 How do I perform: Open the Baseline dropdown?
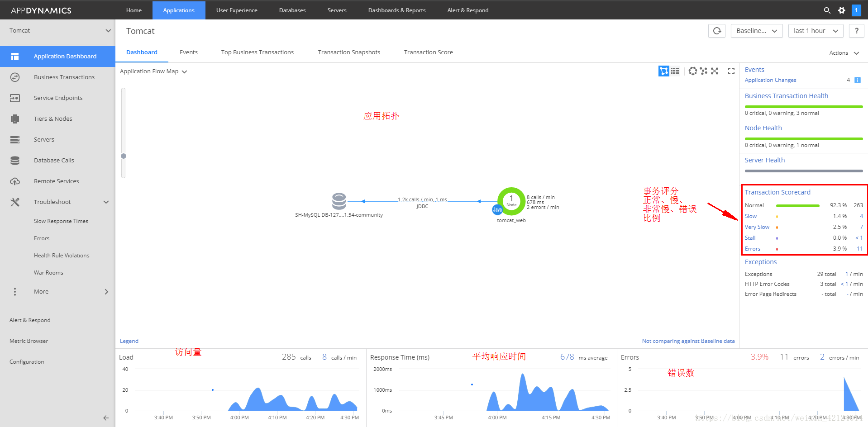pyautogui.click(x=756, y=31)
